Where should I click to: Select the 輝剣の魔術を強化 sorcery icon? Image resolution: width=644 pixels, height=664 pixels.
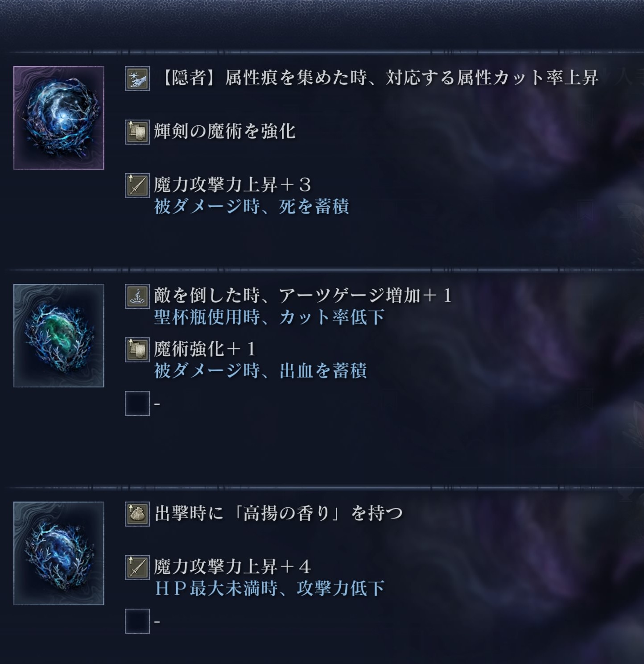tap(137, 132)
